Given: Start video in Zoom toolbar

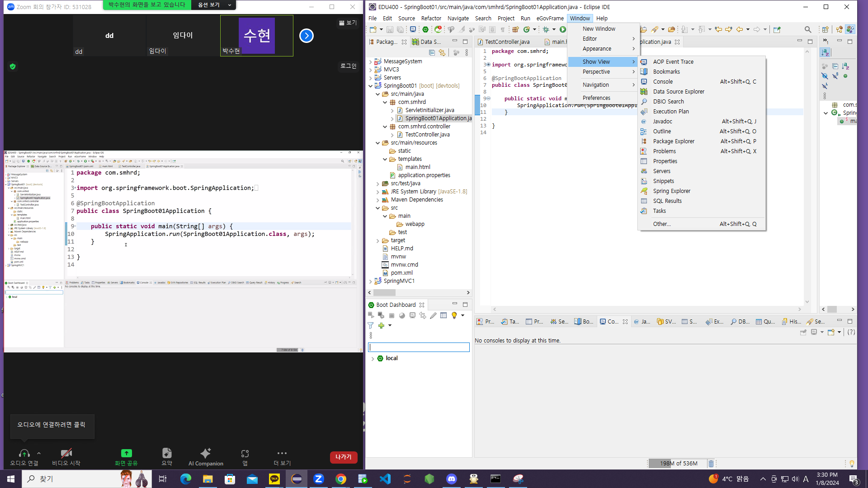Looking at the screenshot, I should pos(66,456).
